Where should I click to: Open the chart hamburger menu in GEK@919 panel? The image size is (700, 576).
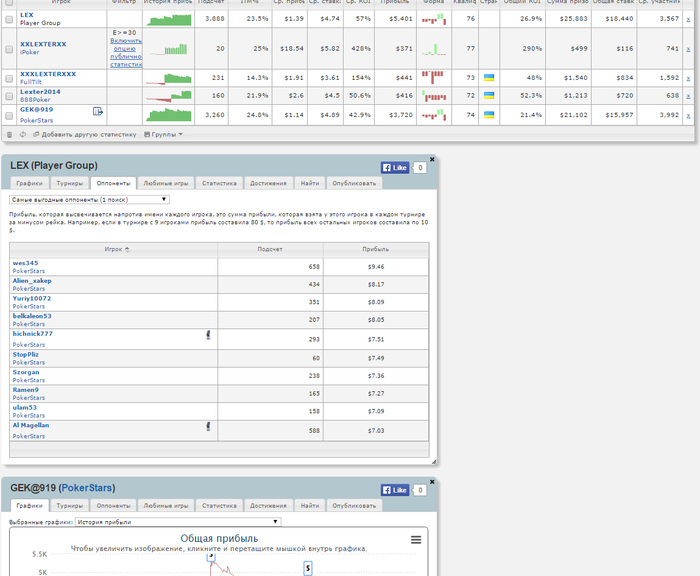(416, 540)
